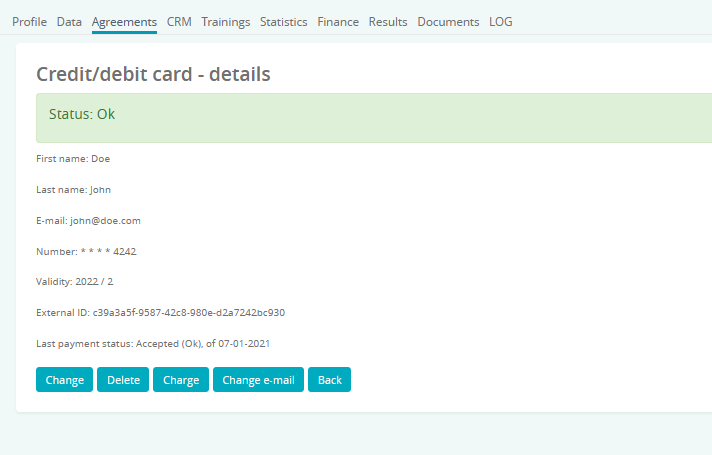
Task: View the Statistics tab
Action: pos(283,22)
